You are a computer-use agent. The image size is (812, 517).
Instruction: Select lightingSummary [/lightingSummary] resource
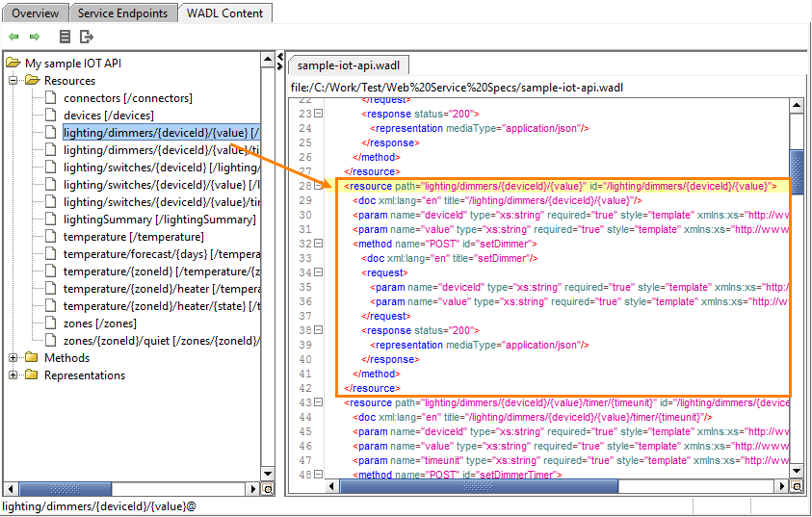coord(160,220)
